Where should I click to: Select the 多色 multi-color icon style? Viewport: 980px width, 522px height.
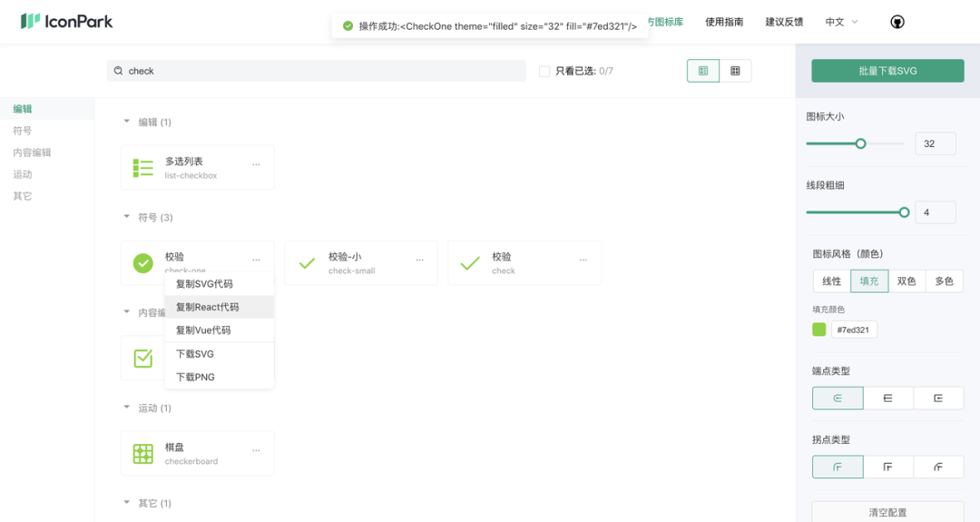coord(945,281)
